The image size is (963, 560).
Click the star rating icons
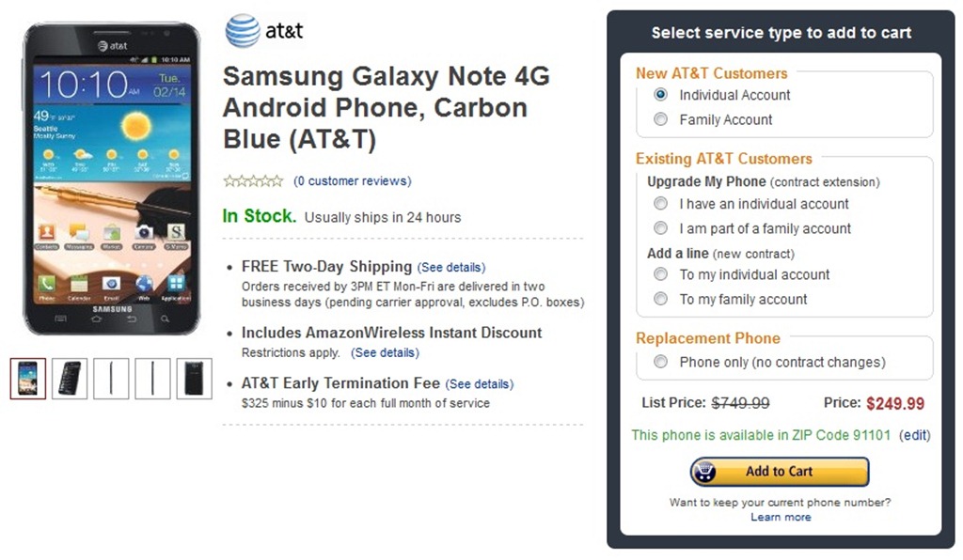[x=253, y=181]
